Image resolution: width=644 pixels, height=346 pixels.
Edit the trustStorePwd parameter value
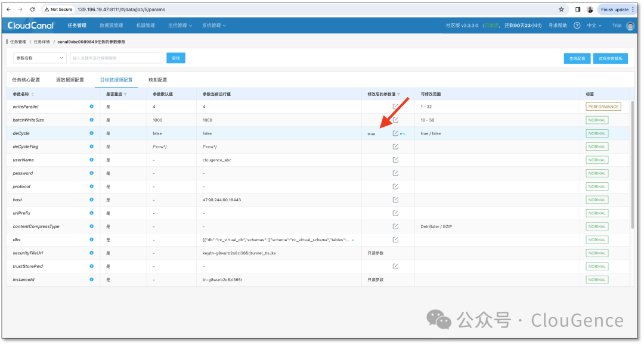[395, 266]
